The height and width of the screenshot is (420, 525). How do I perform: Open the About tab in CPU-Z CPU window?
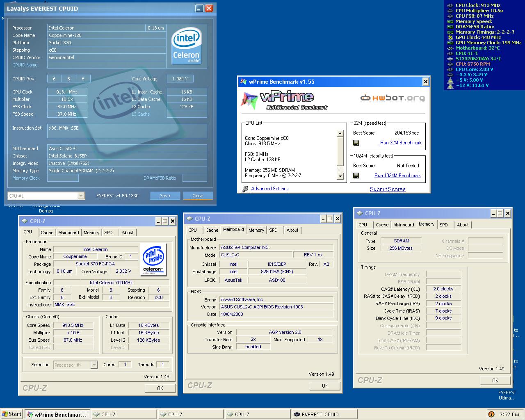click(x=128, y=233)
